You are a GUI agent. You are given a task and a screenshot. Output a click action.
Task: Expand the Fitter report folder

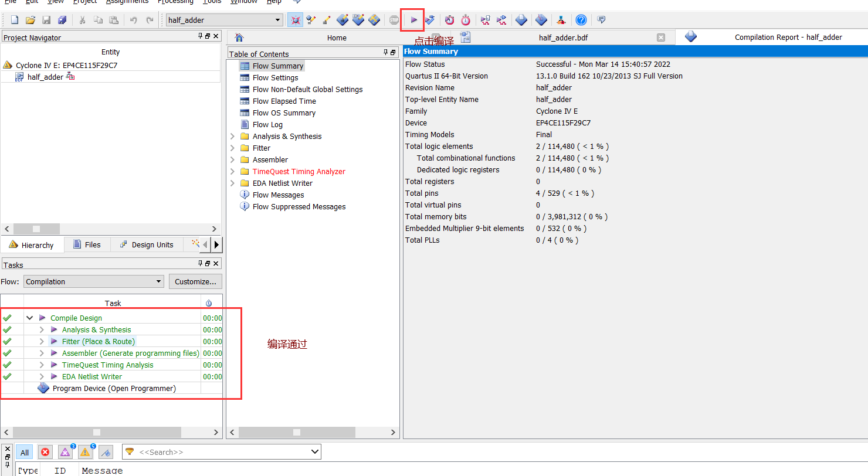point(232,148)
